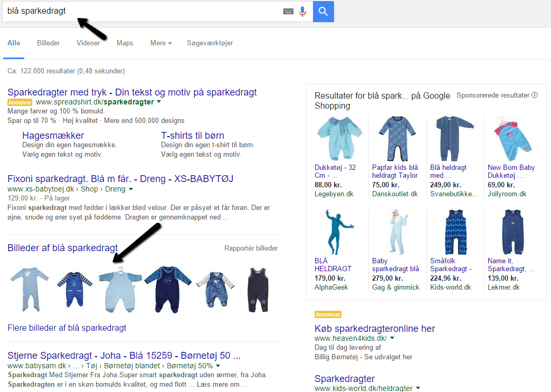Open the on-screen keyboard icon
Screen dimensions: 551x392
(x=288, y=12)
